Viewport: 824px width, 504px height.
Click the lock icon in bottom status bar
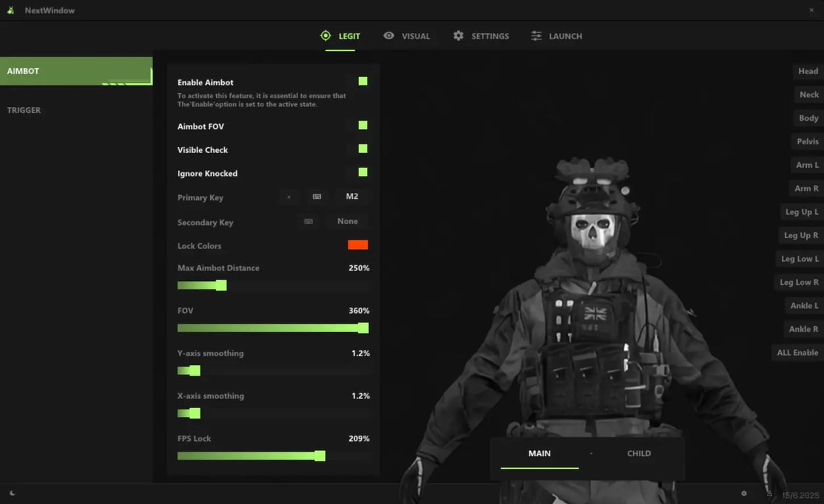770,493
